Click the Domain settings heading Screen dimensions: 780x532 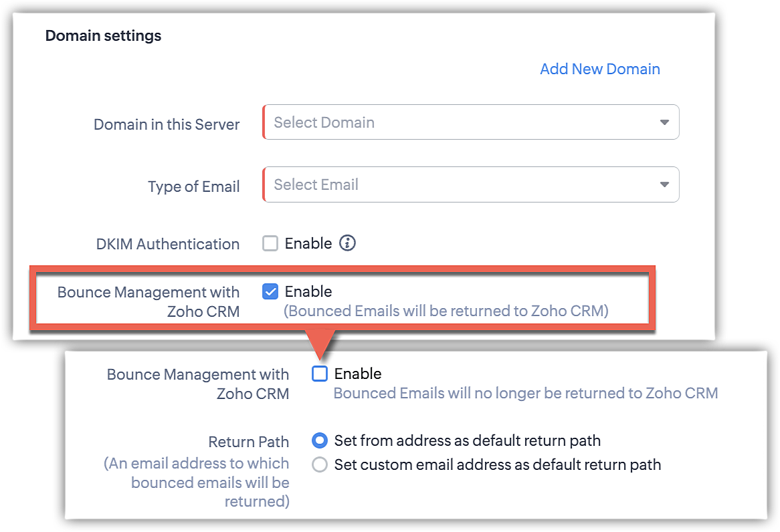tap(103, 35)
